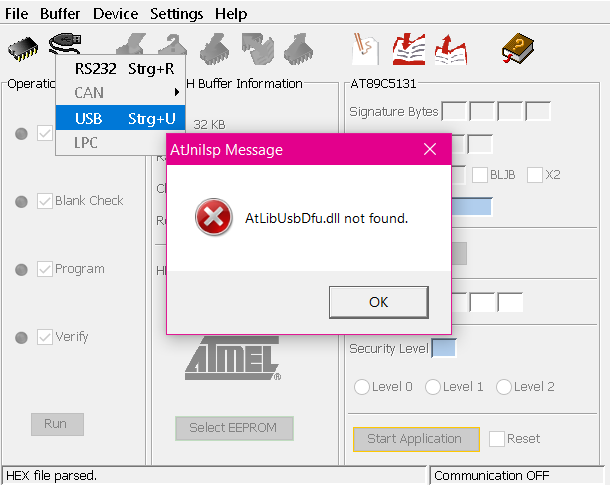610x485 pixels.
Task: Open the Settings menu
Action: pos(177,14)
